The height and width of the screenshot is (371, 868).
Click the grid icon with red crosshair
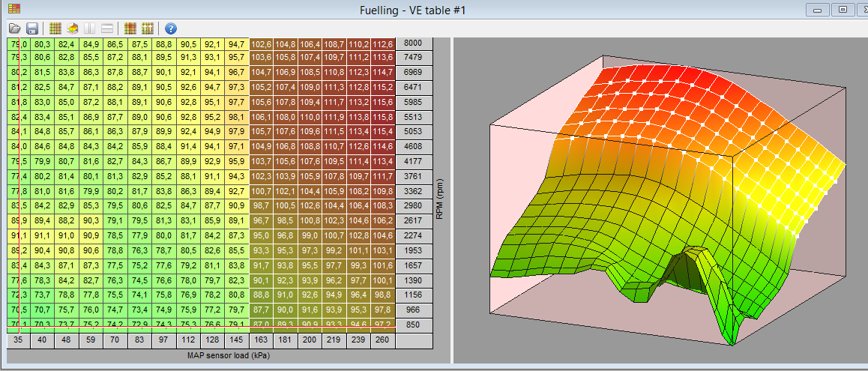click(130, 28)
